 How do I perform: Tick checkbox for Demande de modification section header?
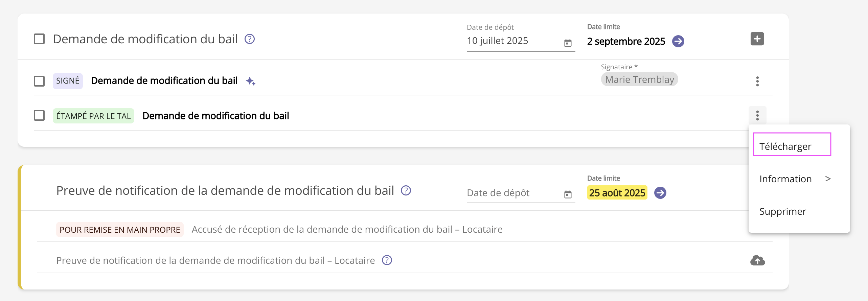coord(39,39)
